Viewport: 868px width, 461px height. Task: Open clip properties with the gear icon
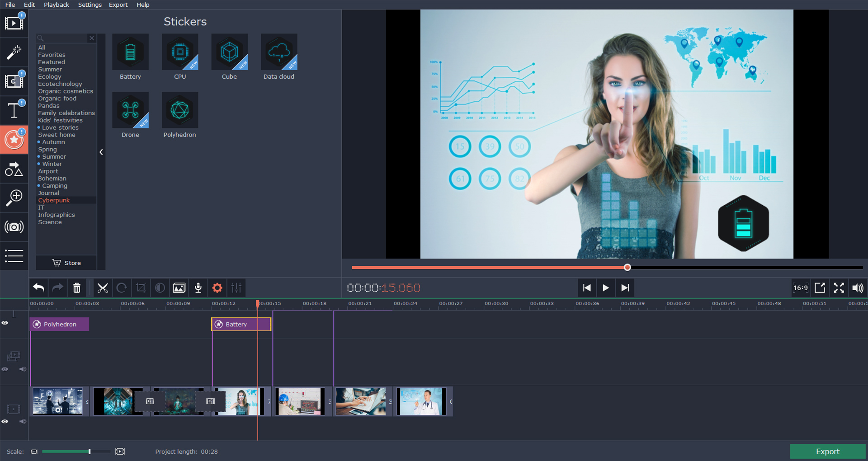[217, 287]
